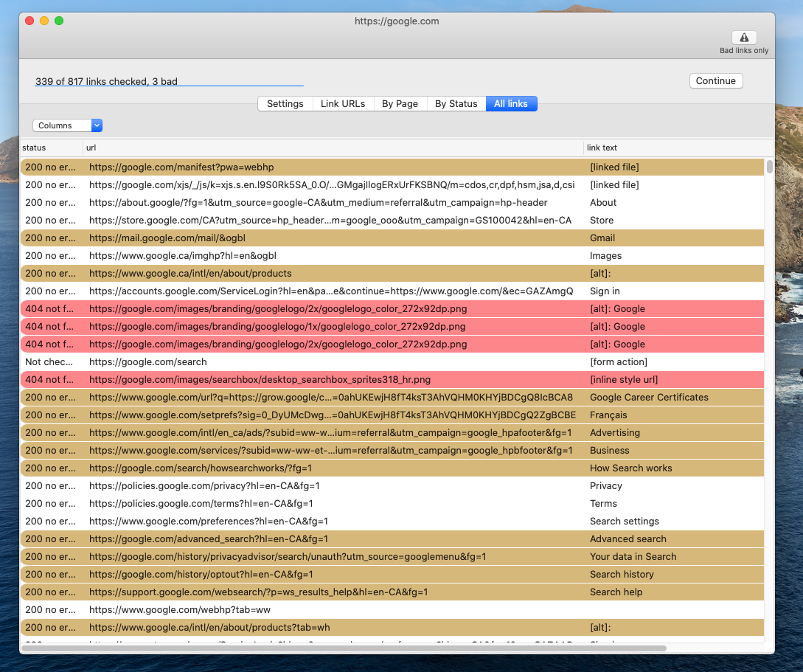Select the "Images" link text cell

click(x=605, y=255)
